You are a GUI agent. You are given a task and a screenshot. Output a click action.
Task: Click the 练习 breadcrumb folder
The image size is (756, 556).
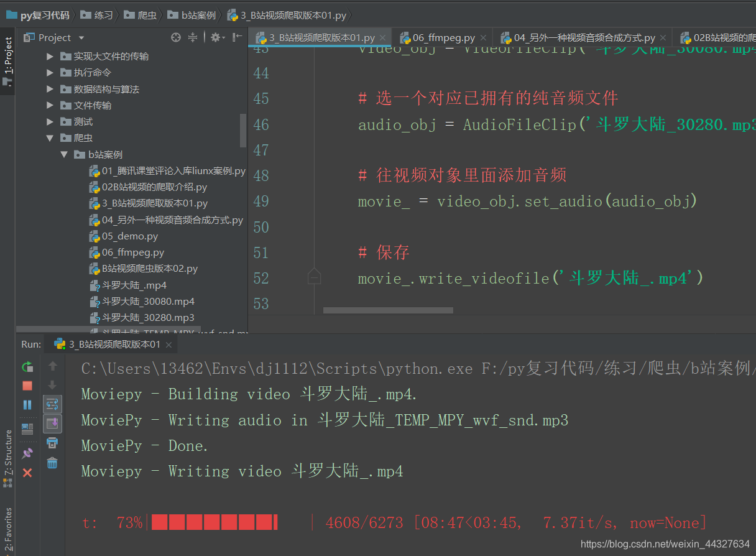point(97,15)
